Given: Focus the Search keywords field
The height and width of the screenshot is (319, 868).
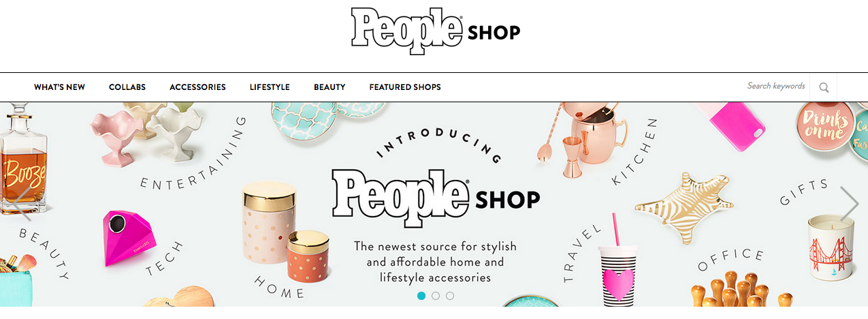Looking at the screenshot, I should click(776, 87).
